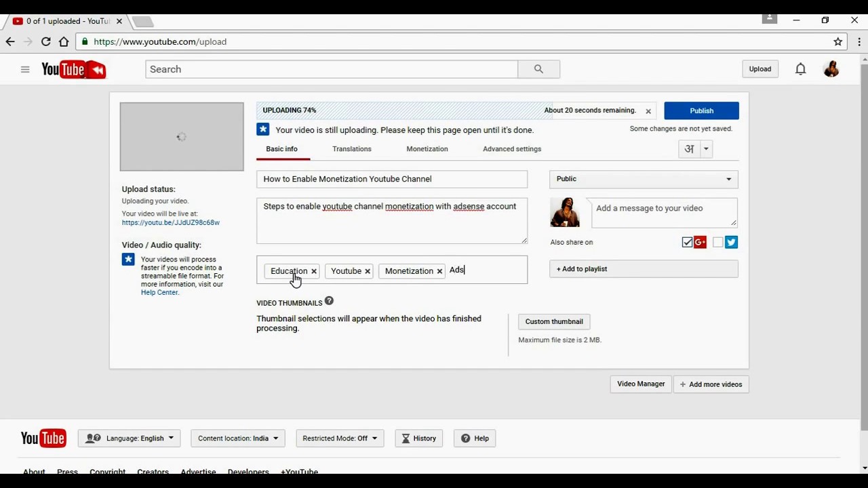Open the account avatar menu
The height and width of the screenshot is (488, 868).
tap(831, 69)
